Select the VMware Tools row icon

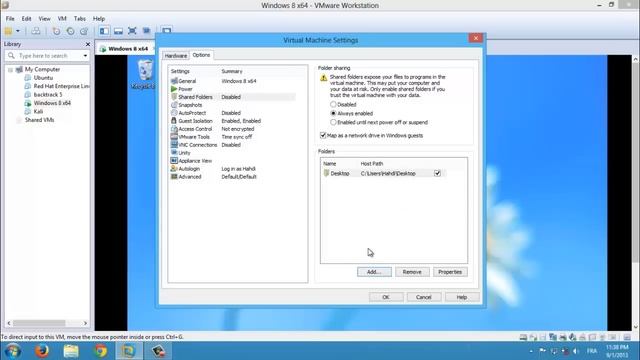tap(174, 137)
